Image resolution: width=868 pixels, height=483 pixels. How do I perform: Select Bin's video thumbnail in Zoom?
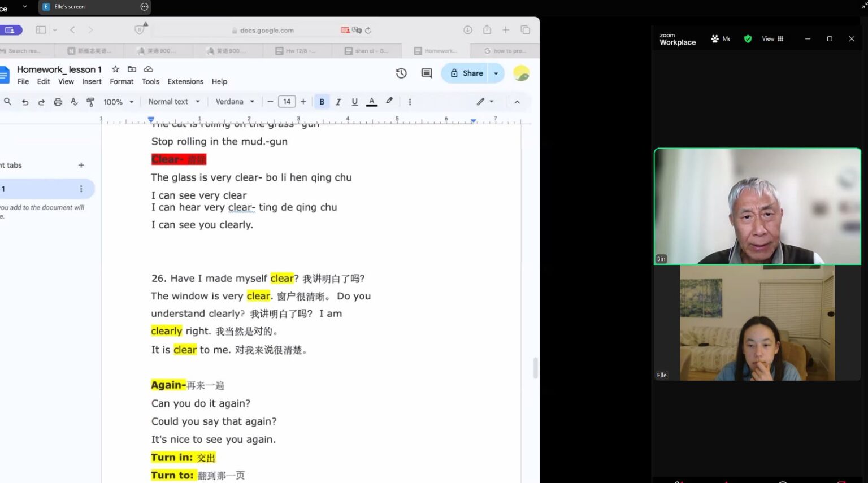pyautogui.click(x=757, y=206)
